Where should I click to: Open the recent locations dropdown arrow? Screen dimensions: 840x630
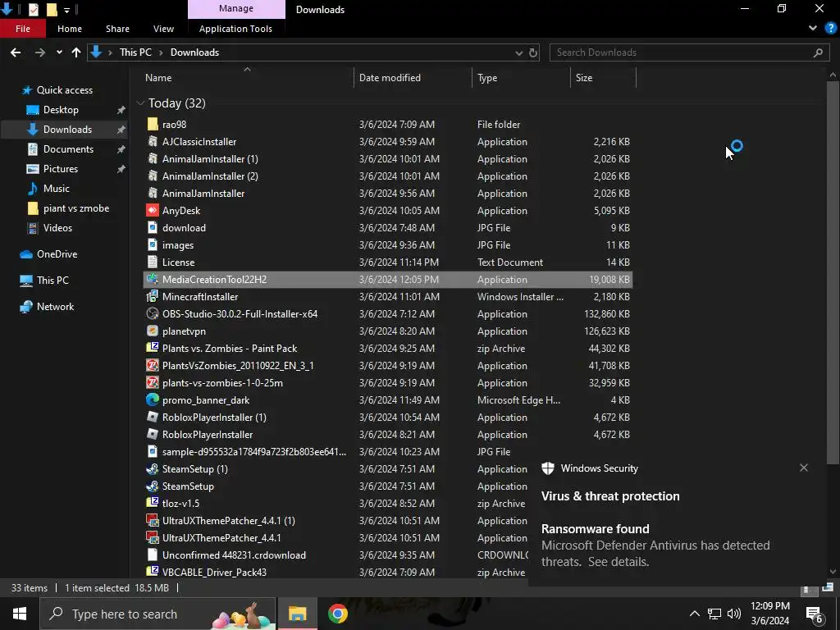pyautogui.click(x=59, y=52)
